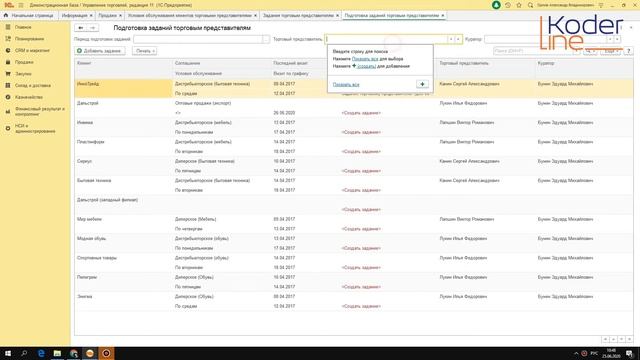Open the Windows notification center icon
Viewport: 640px width, 360px height.
[630, 353]
